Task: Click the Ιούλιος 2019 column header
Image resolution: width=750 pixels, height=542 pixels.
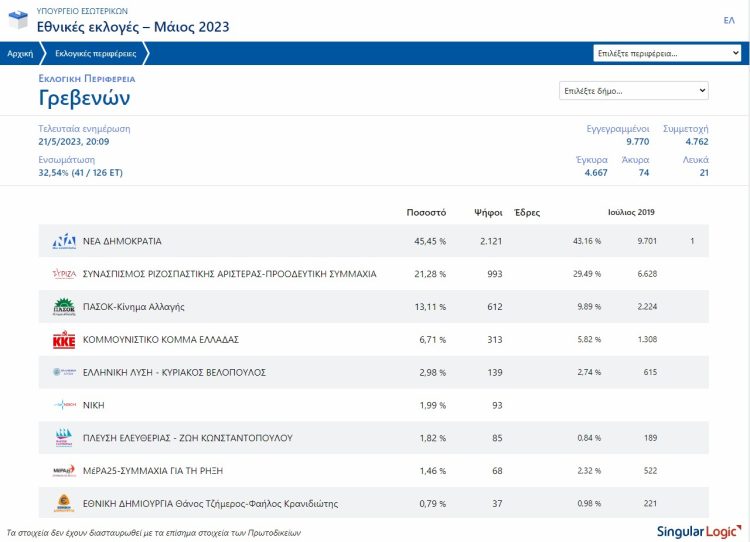Action: coord(631,212)
